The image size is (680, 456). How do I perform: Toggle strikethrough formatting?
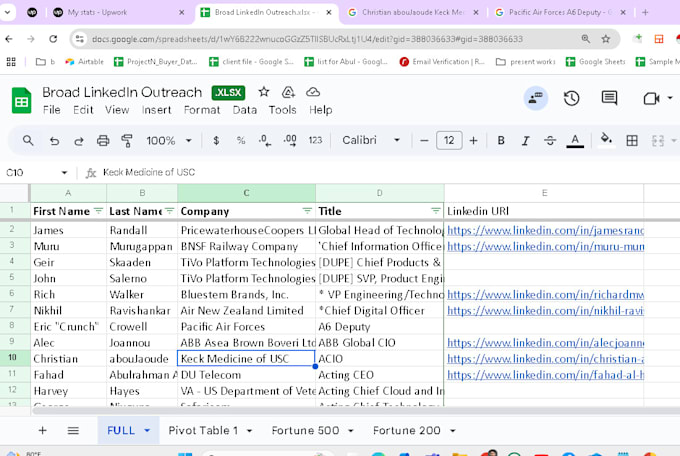(549, 141)
